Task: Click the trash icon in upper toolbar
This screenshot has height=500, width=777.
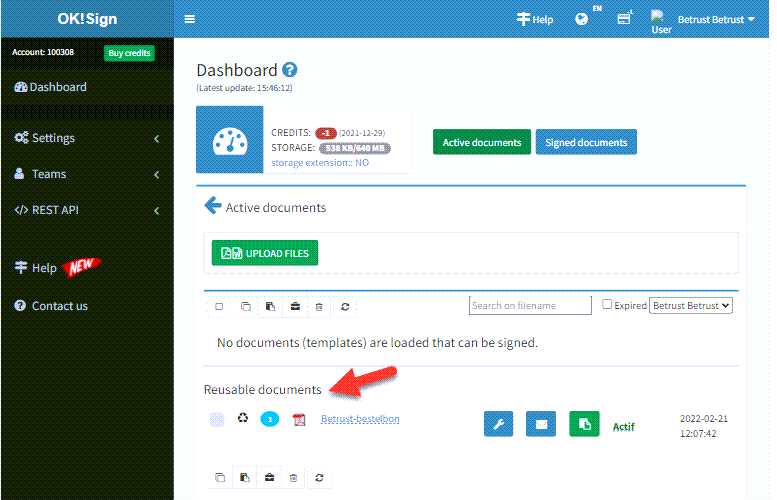Action: pos(319,307)
